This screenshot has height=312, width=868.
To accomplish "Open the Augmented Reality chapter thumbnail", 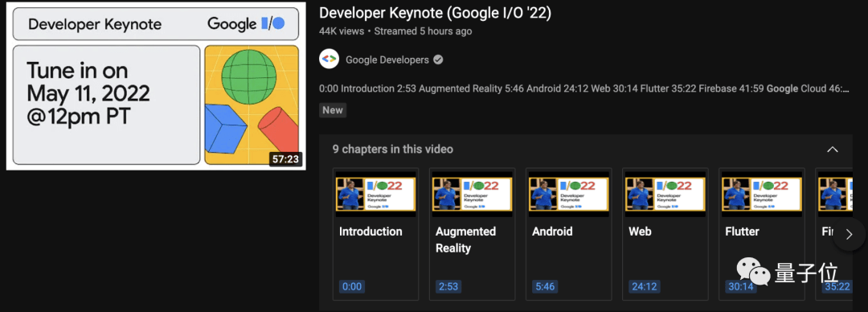I will [x=472, y=194].
